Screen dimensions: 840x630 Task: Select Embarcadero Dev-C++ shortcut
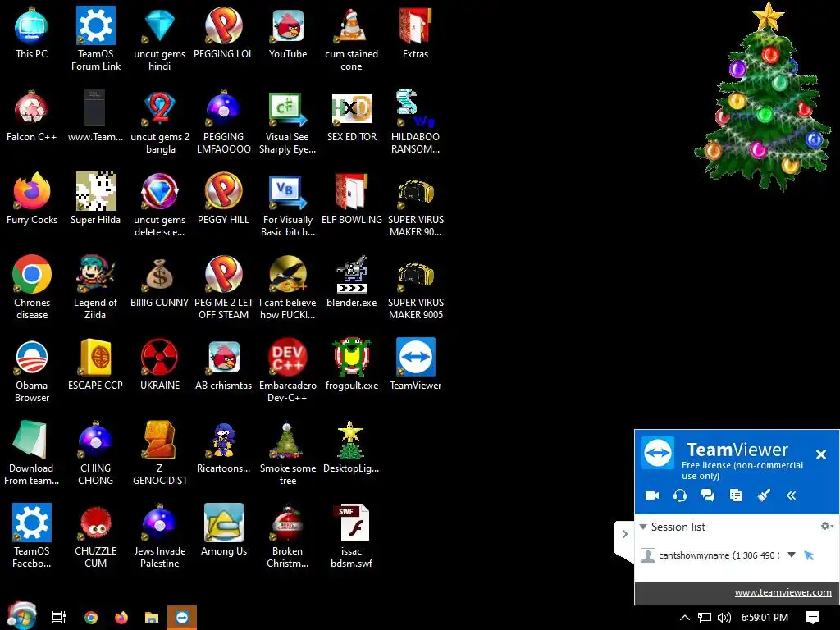(x=288, y=370)
